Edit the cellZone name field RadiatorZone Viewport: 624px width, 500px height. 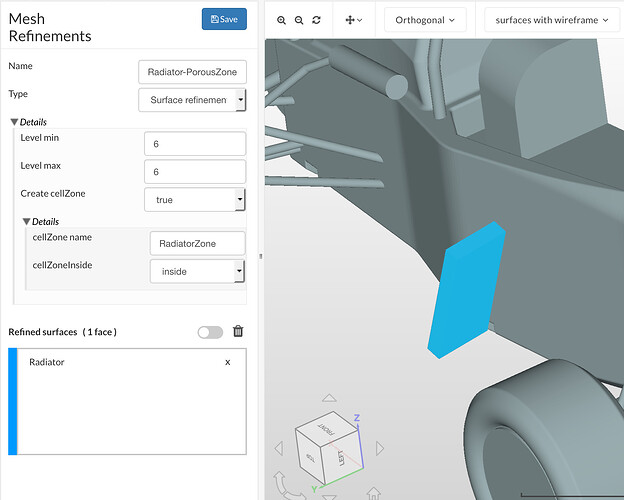coord(197,243)
